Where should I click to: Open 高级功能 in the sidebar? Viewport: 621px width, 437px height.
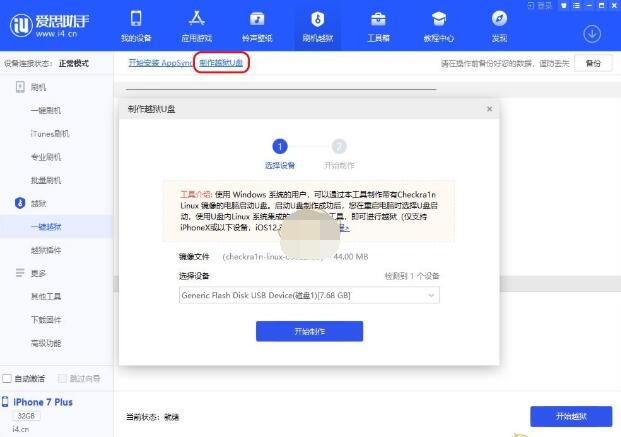coord(46,343)
